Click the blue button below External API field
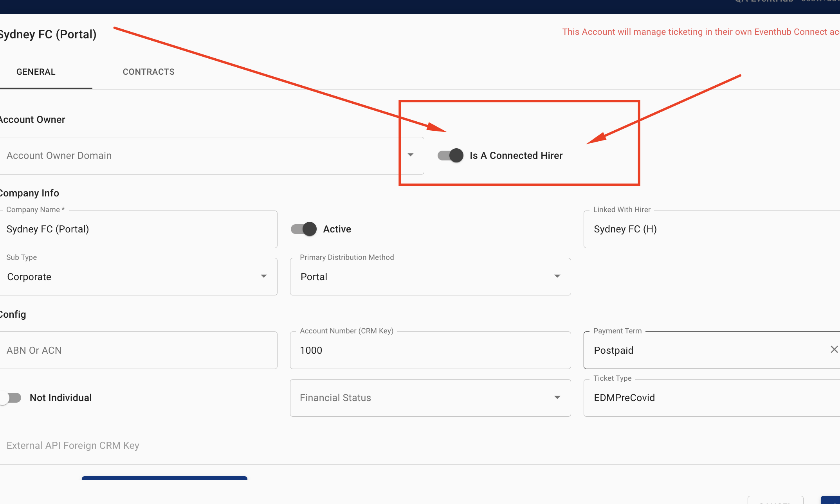 click(x=164, y=478)
